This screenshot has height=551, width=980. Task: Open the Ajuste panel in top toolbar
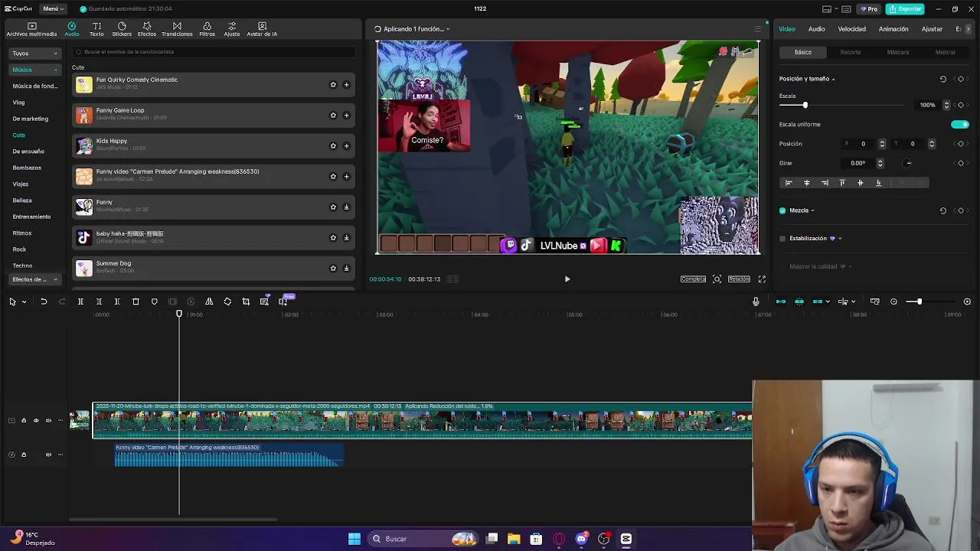click(232, 29)
